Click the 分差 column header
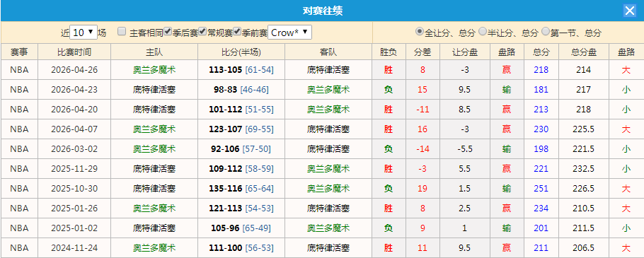 (422, 52)
